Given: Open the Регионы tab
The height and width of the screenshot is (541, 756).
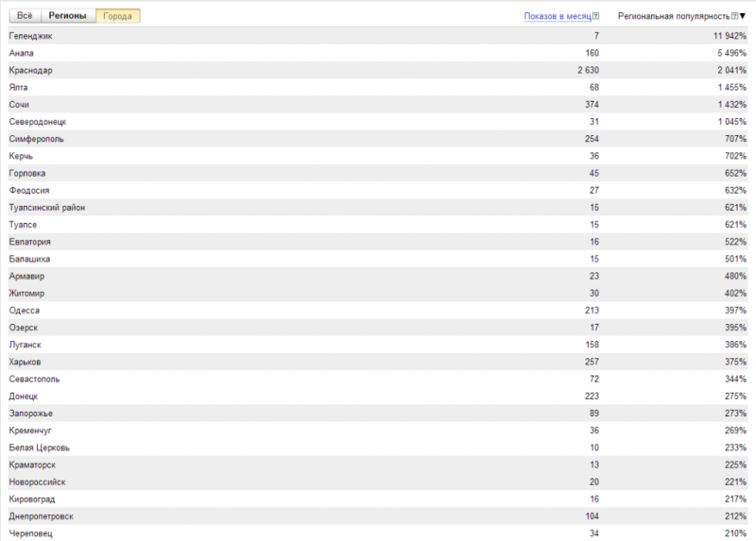Looking at the screenshot, I should 67,16.
